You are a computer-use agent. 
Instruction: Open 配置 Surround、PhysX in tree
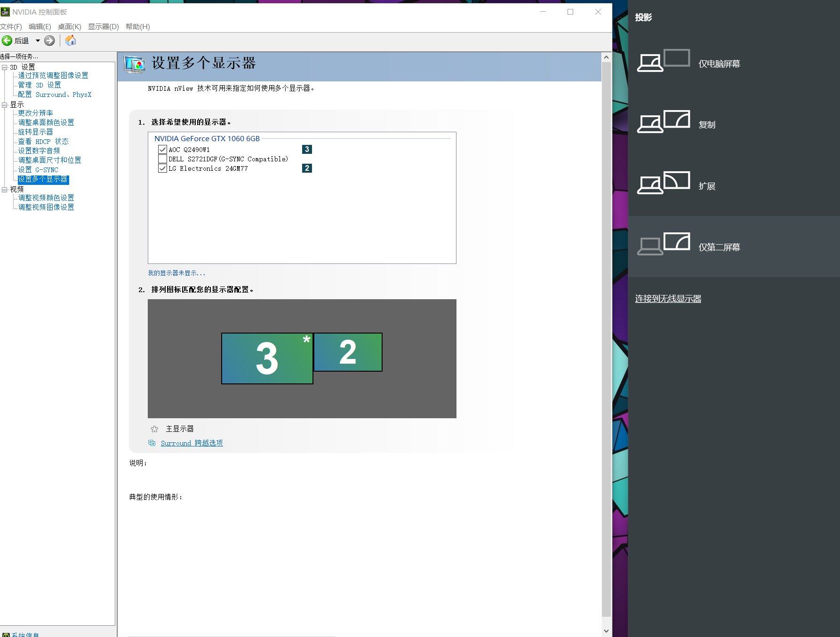pos(55,95)
